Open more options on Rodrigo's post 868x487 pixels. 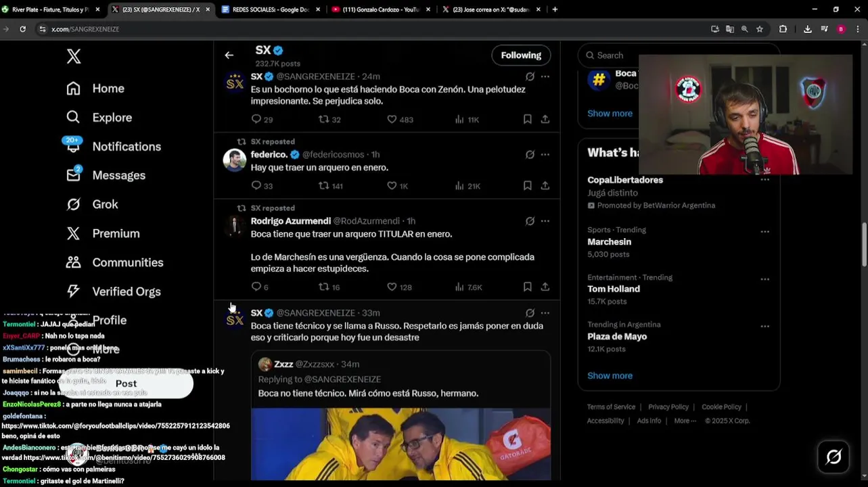[545, 221]
